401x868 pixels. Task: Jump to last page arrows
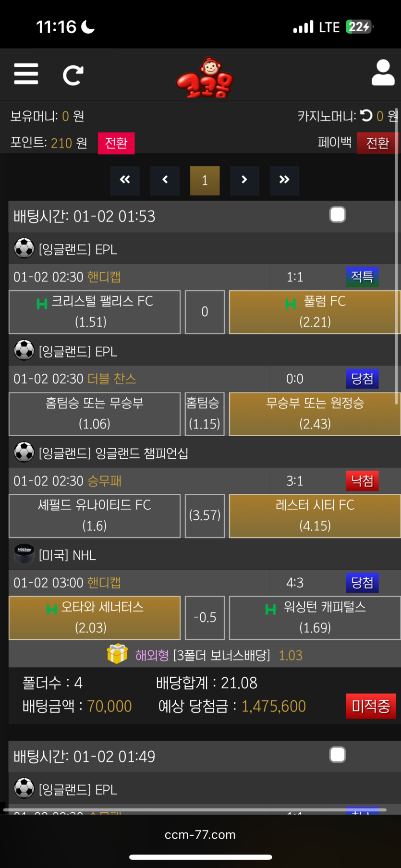click(x=284, y=180)
